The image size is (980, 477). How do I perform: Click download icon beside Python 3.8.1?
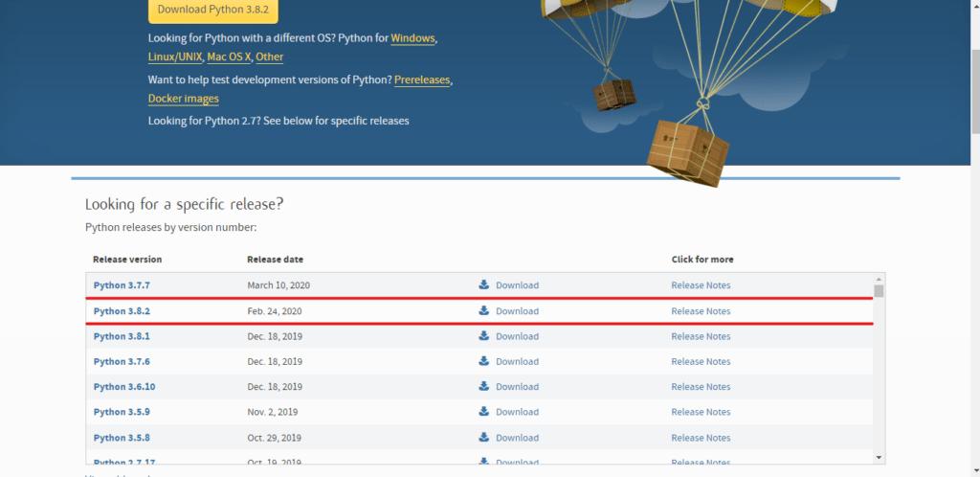484,335
